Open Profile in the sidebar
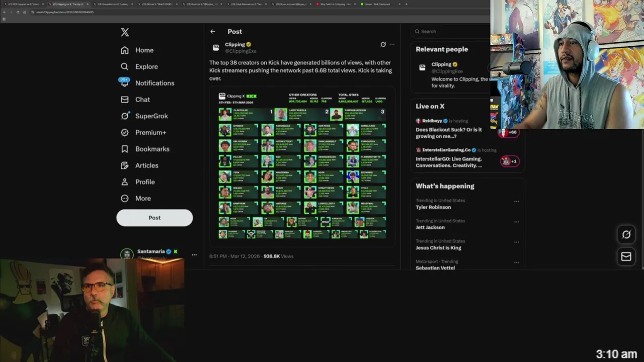Viewport: 644px width, 362px height. coord(138,182)
